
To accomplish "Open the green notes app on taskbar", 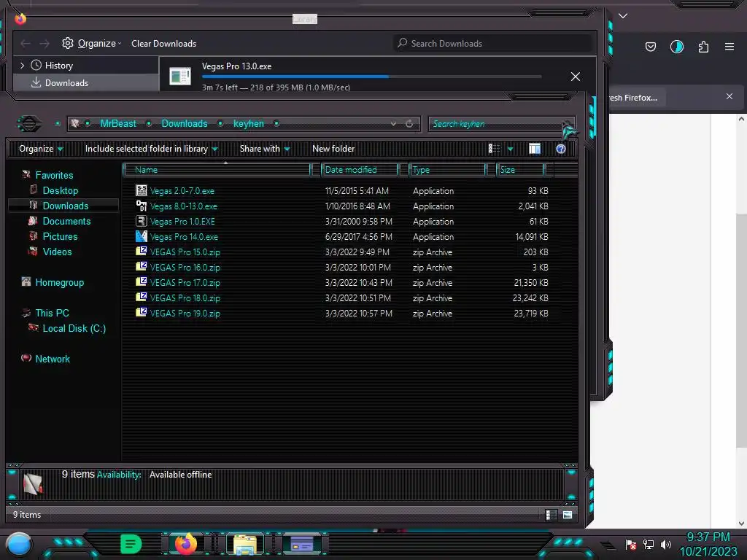I will (131, 544).
